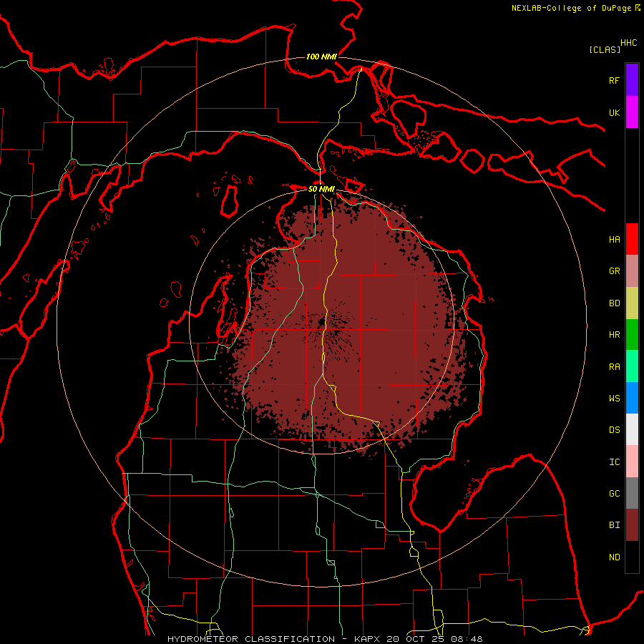Click the 50 NMI range ring label

(x=321, y=190)
